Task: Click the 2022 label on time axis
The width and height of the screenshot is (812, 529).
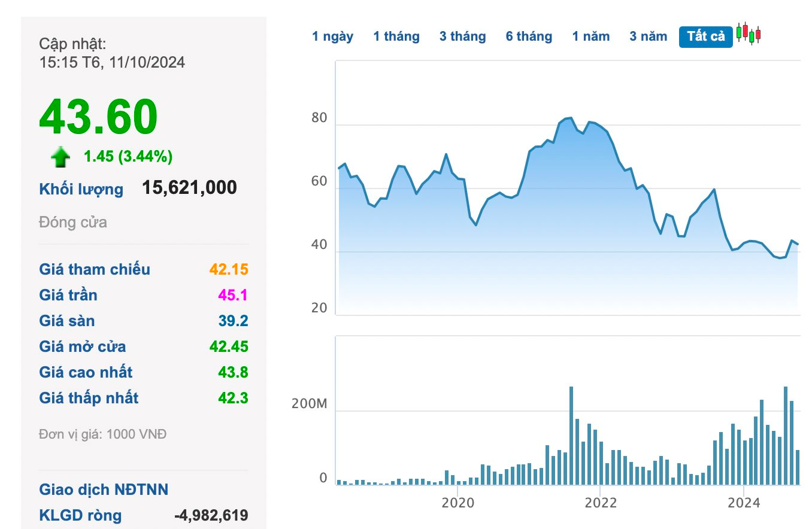Action: (x=600, y=503)
